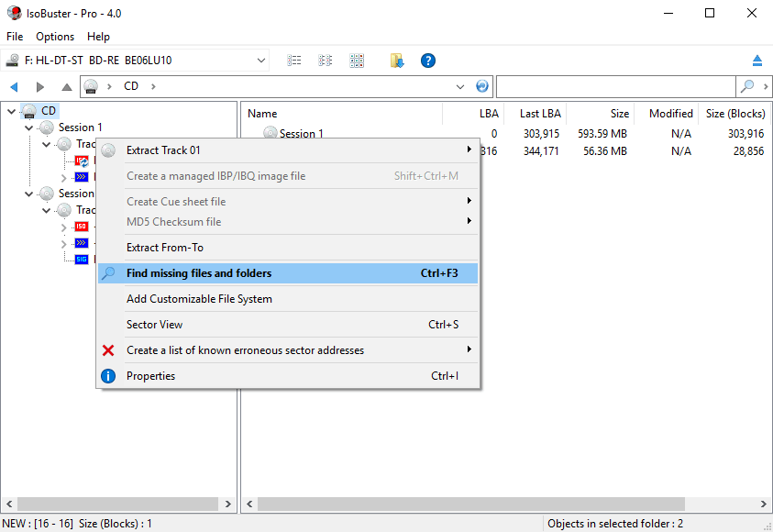Image resolution: width=773 pixels, height=532 pixels.
Task: Click the drive icon in drive selector
Action: click(12, 61)
